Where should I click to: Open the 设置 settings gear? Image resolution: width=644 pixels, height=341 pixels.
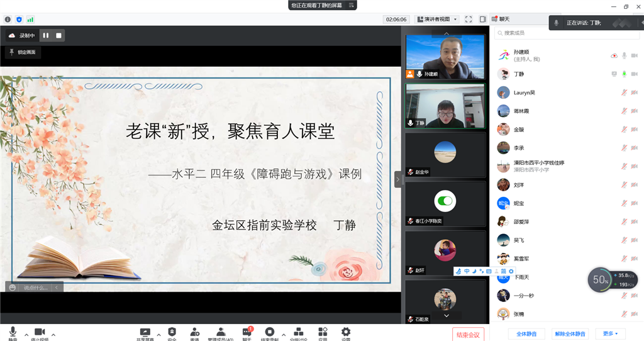(346, 332)
